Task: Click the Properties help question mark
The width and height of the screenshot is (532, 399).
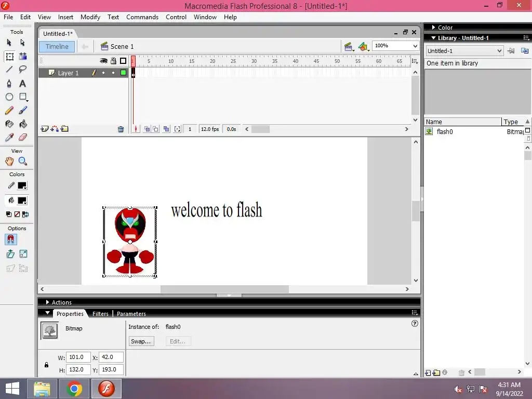Action: pos(415,324)
